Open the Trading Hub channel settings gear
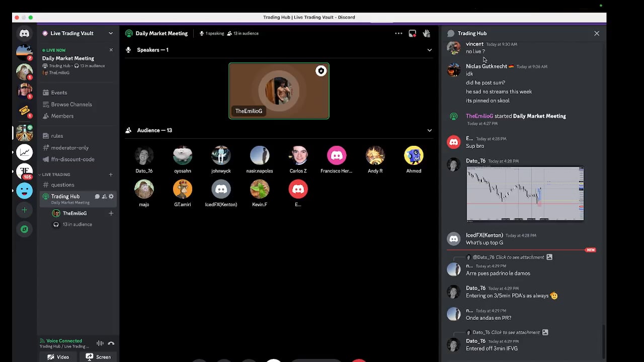Screen dimensions: 644x362 pyautogui.click(x=111, y=197)
